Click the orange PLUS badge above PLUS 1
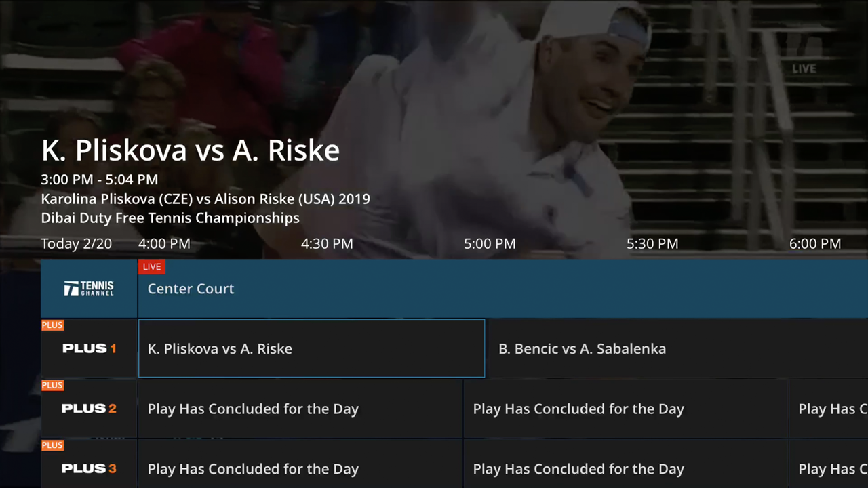The height and width of the screenshot is (488, 868). (52, 325)
